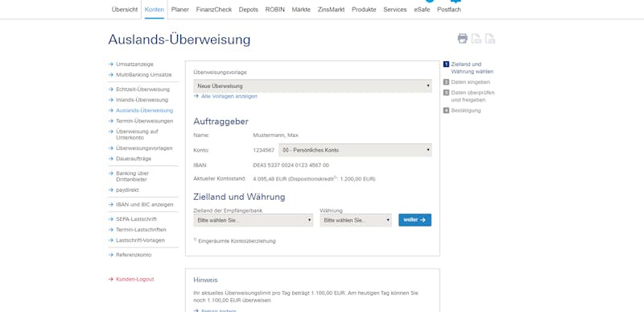Open the Währung dropdown
The width and height of the screenshot is (644, 312).
[356, 220]
